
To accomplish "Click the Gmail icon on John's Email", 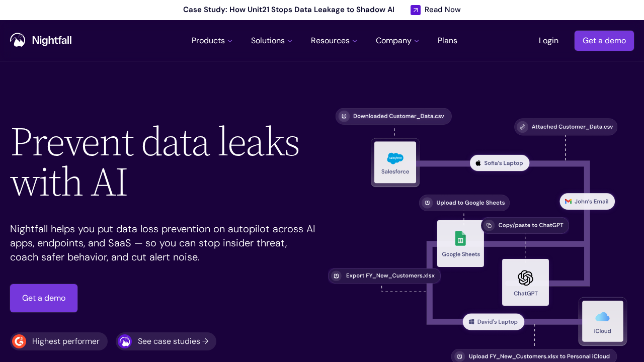I will tap(568, 202).
